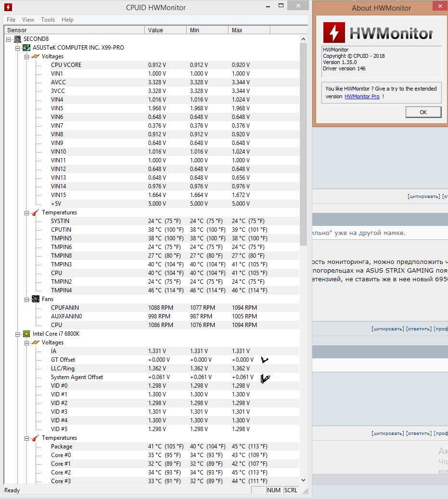Viewport: 448px width, 499px height.
Task: Collapse the Intel Core i7 6800K node
Action: 17,334
